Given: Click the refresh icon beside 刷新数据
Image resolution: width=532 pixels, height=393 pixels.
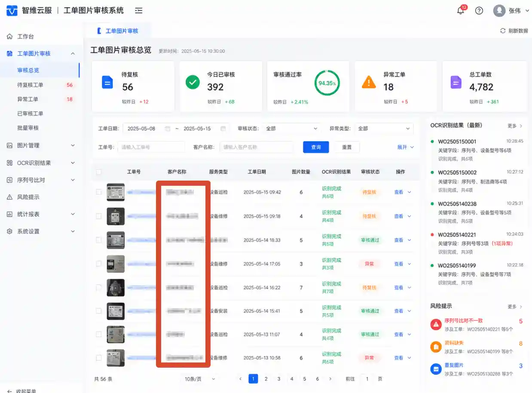Looking at the screenshot, I should tap(502, 31).
